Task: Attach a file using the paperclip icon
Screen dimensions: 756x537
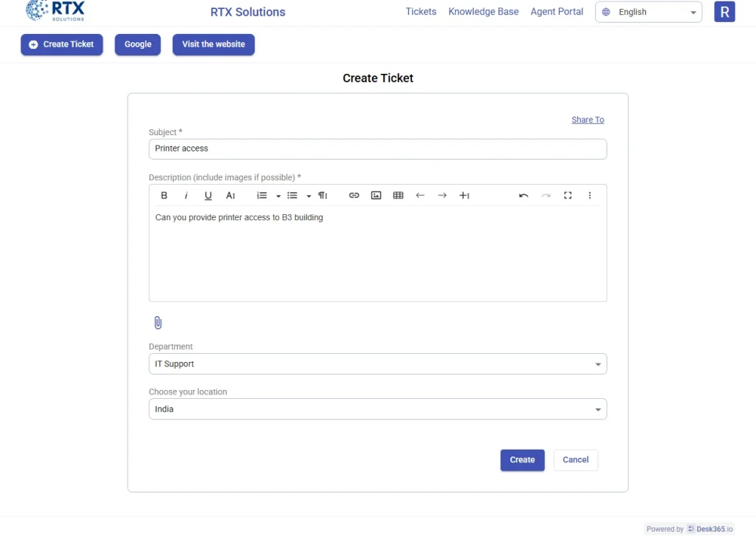Action: [x=157, y=322]
